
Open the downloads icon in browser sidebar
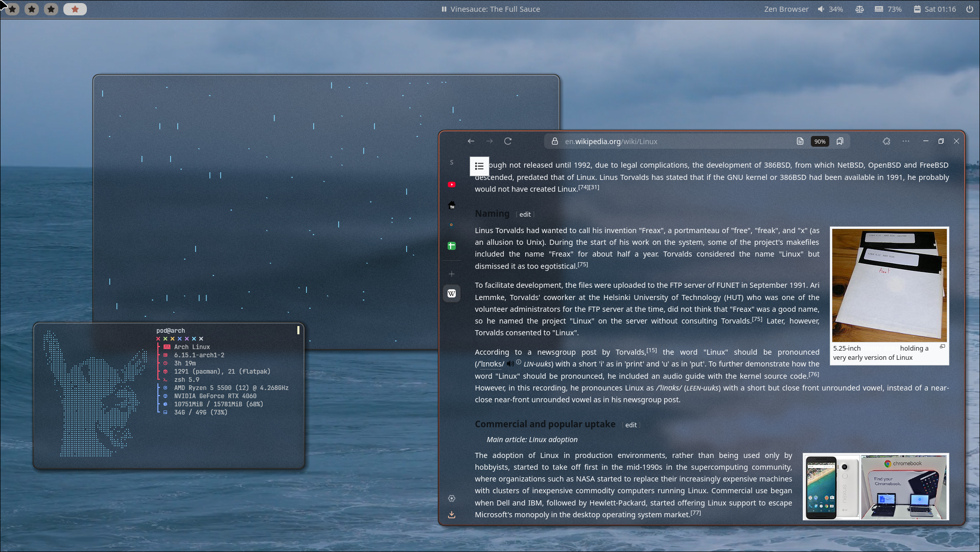(451, 515)
